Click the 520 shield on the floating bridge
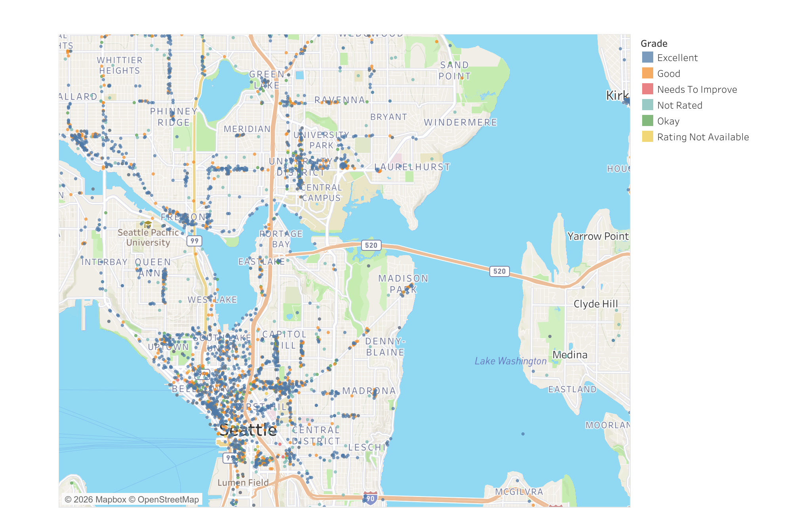 499,271
